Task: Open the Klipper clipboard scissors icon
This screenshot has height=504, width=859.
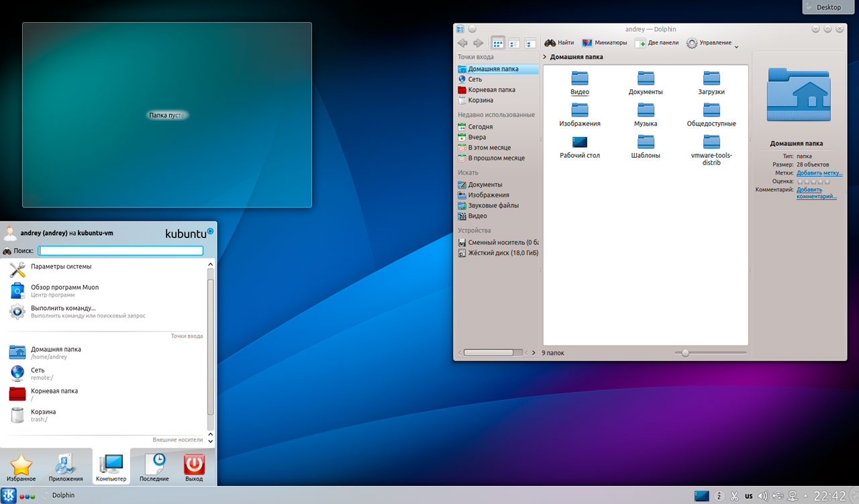Action: [x=734, y=497]
